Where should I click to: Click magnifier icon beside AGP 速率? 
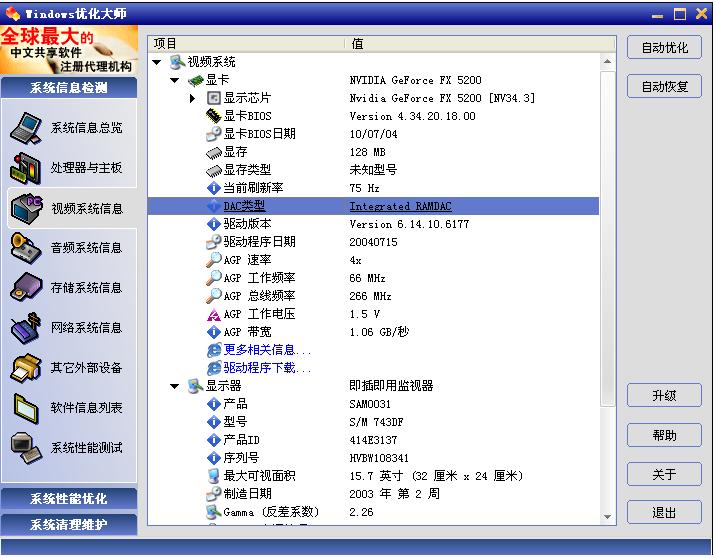(x=213, y=260)
